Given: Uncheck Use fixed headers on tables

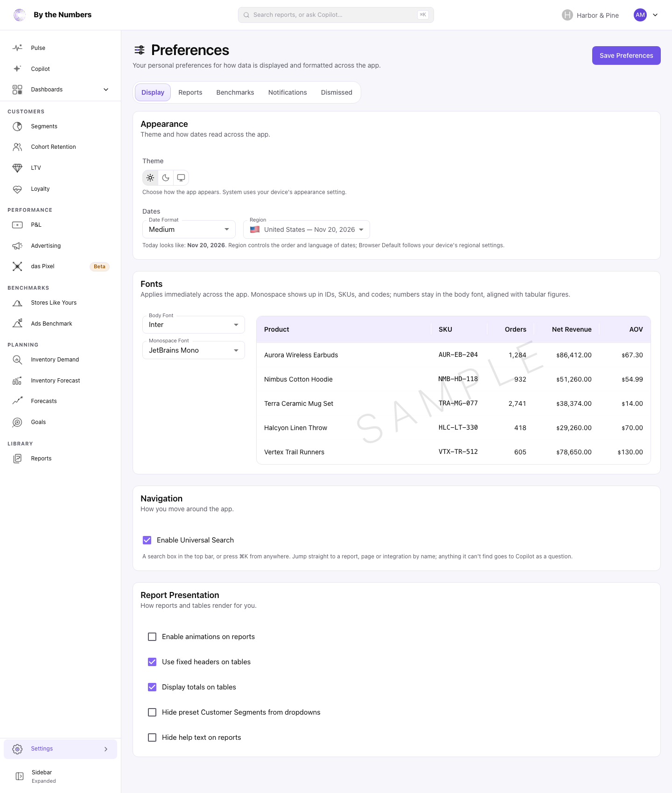Looking at the screenshot, I should 152,662.
